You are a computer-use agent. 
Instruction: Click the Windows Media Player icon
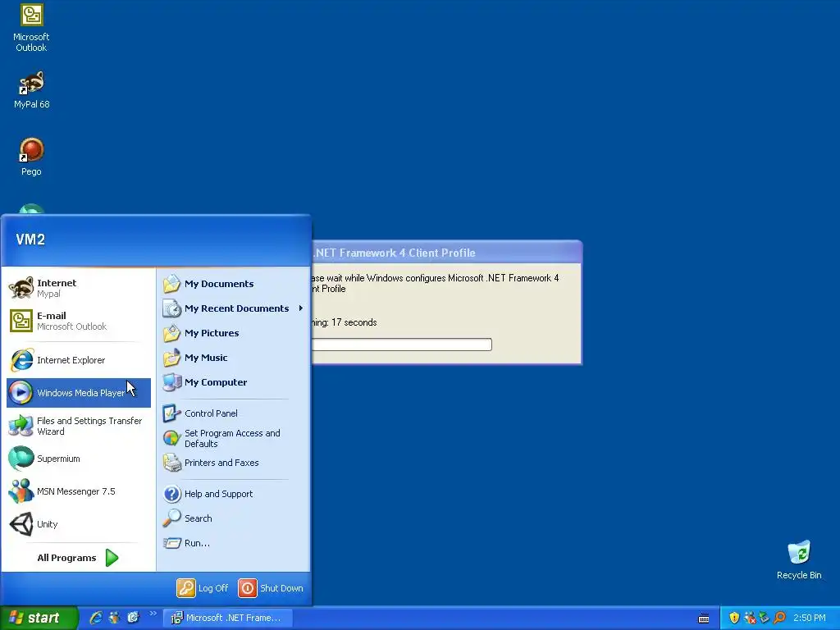pos(21,393)
